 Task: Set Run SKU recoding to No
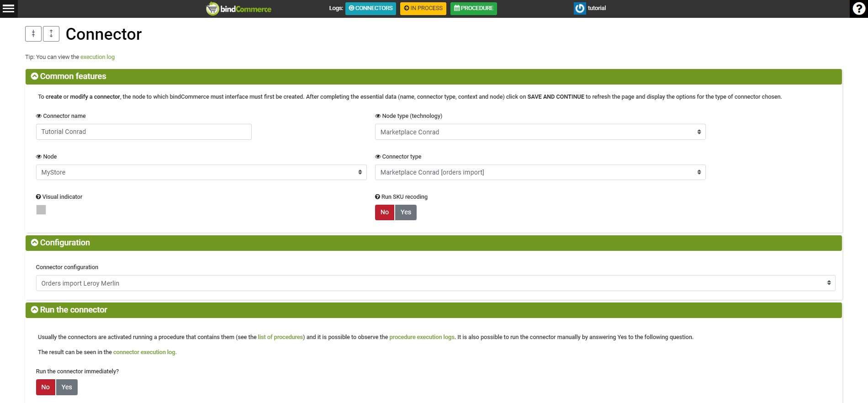click(385, 212)
